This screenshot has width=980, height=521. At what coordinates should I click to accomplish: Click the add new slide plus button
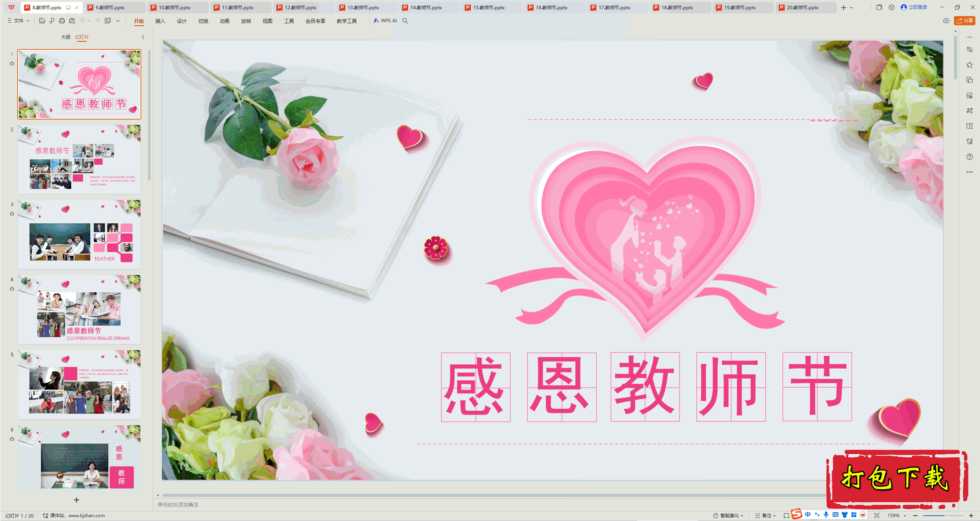77,500
